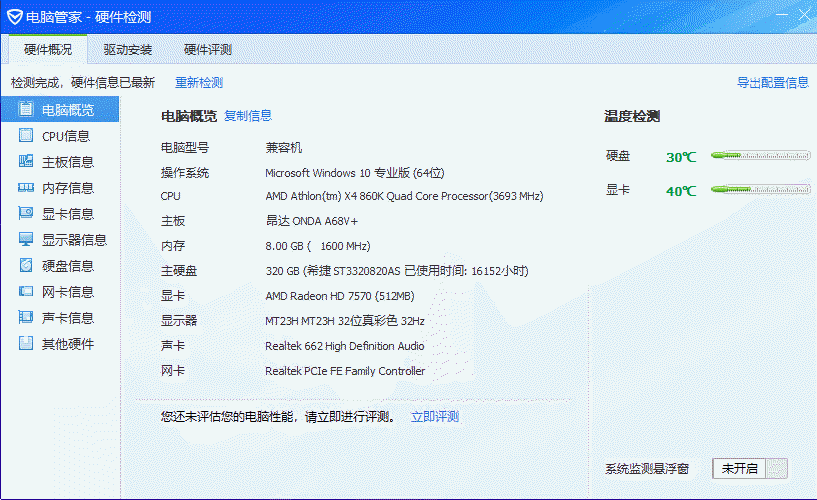Click the 320 GB 希捷 hard disk value

pyautogui.click(x=397, y=271)
